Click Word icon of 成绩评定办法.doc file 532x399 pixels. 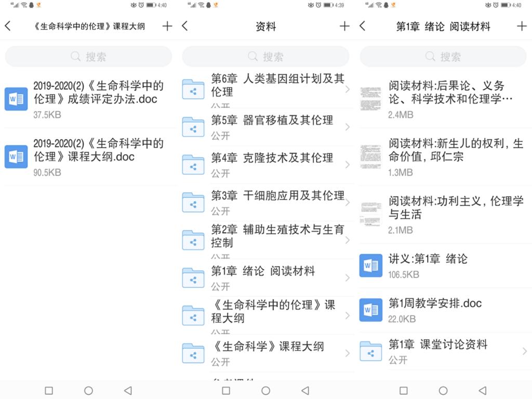16,99
